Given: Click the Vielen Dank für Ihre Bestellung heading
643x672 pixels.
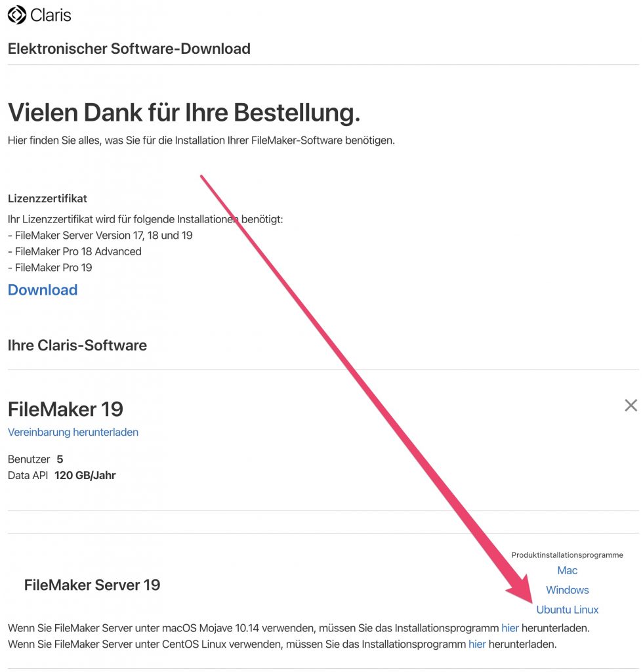Looking at the screenshot, I should tap(184, 112).
